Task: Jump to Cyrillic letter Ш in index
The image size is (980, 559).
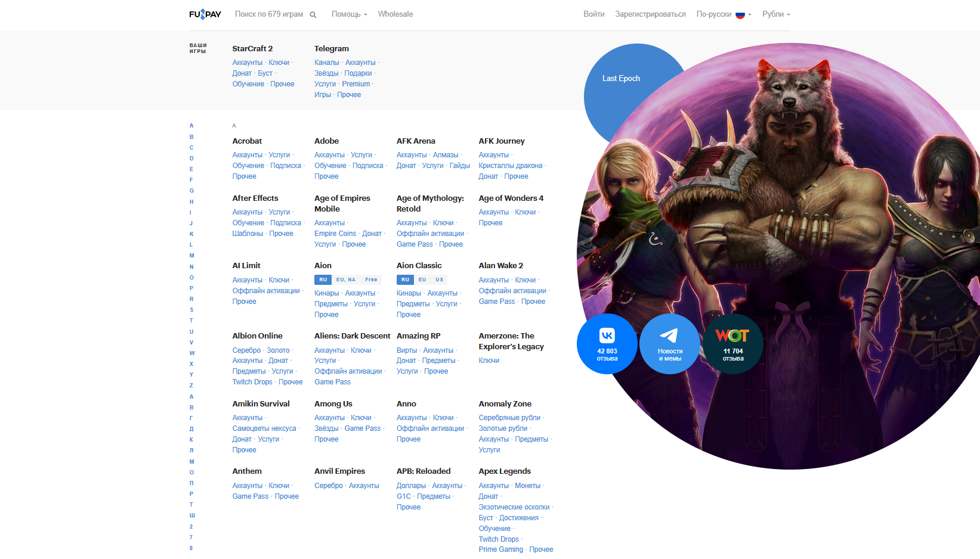Action: pos(192,515)
